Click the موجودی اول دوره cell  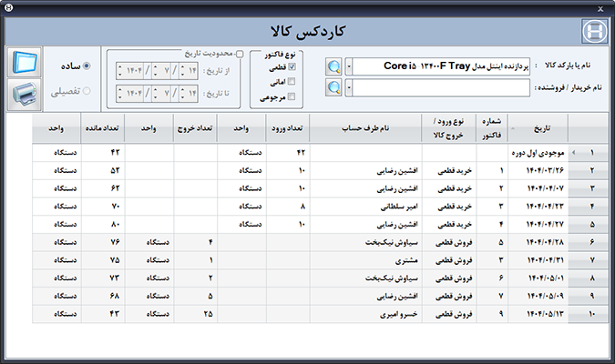538,153
